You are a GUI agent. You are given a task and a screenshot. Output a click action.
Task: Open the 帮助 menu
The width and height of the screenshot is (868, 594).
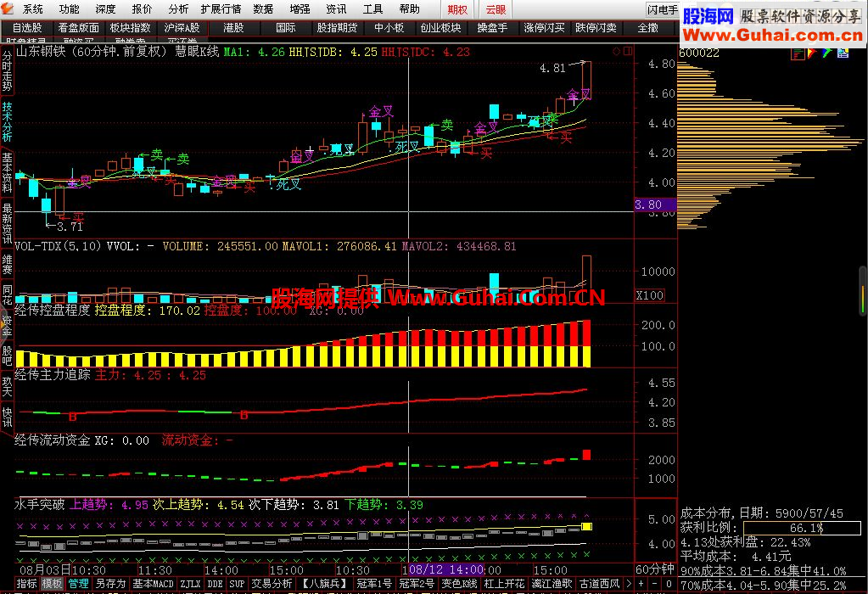[x=409, y=8]
